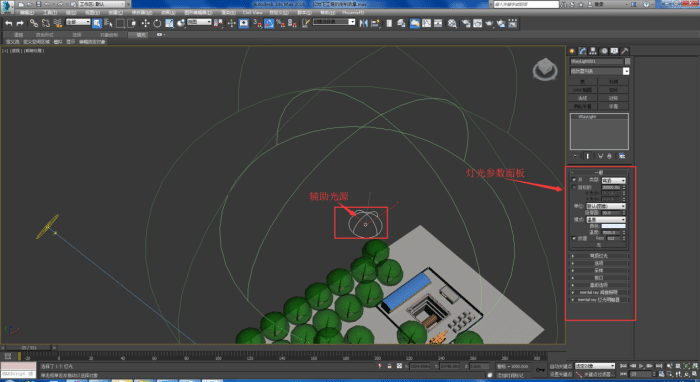Select VRayLight in the modifier stack

tap(587, 116)
